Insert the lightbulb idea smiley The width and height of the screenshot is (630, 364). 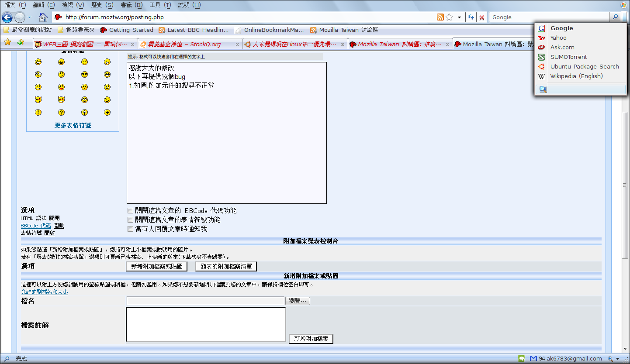coord(84,113)
